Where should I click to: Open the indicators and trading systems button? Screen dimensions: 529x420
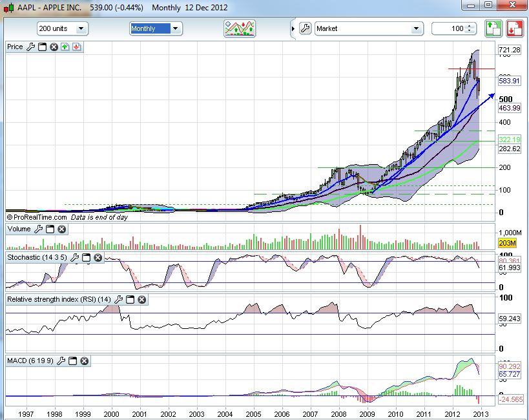pyautogui.click(x=240, y=28)
